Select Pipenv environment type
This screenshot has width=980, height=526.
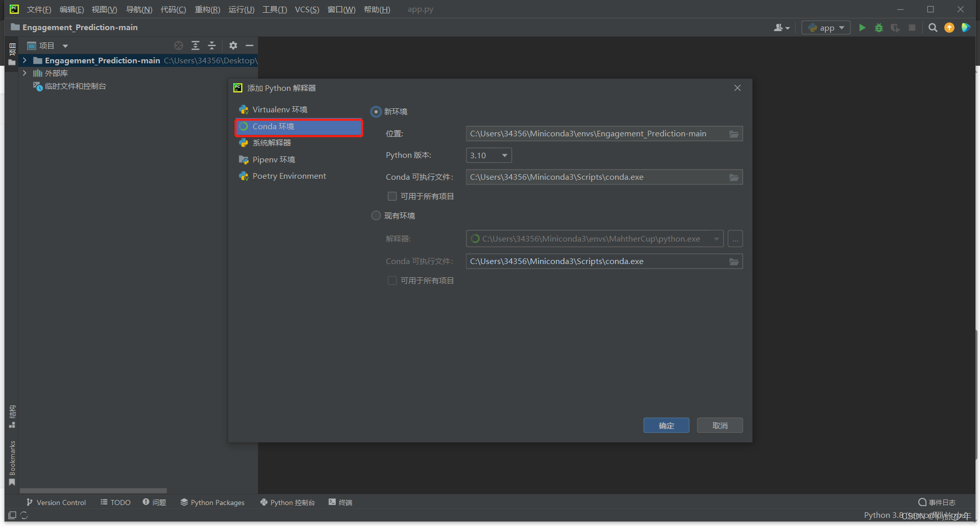click(299, 160)
